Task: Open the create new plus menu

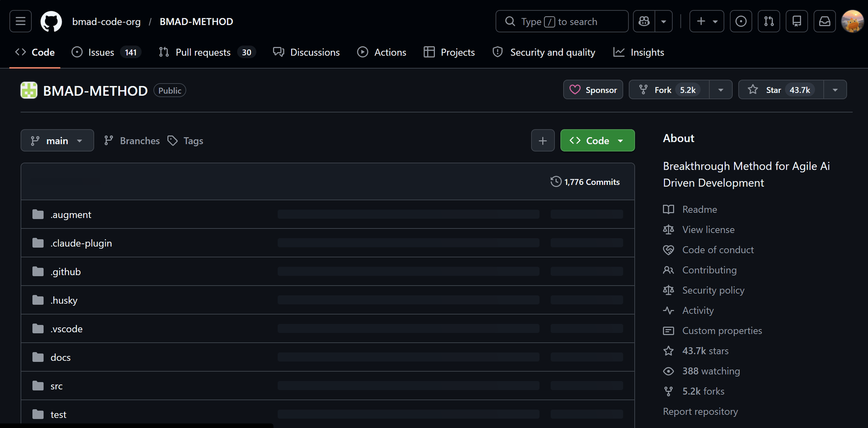Action: tap(707, 21)
